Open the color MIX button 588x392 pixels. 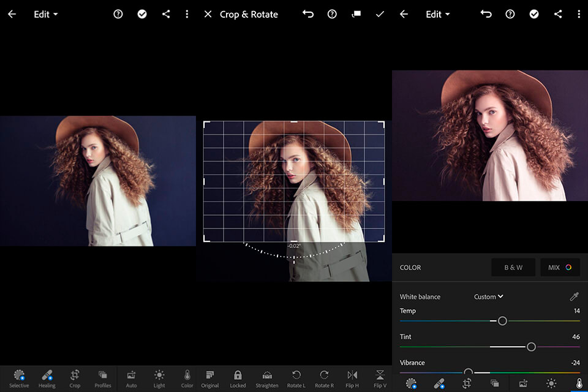tap(560, 268)
